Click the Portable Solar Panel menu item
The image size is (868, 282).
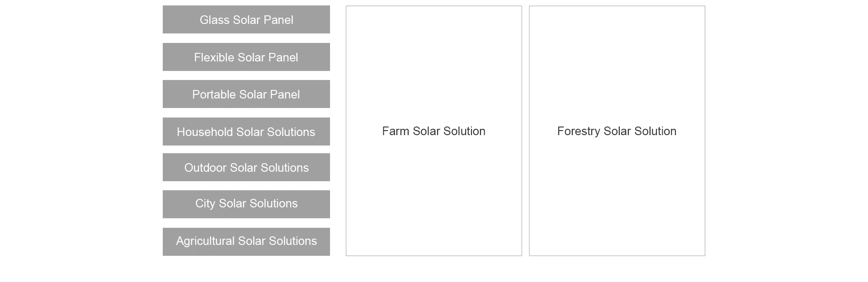pyautogui.click(x=246, y=94)
